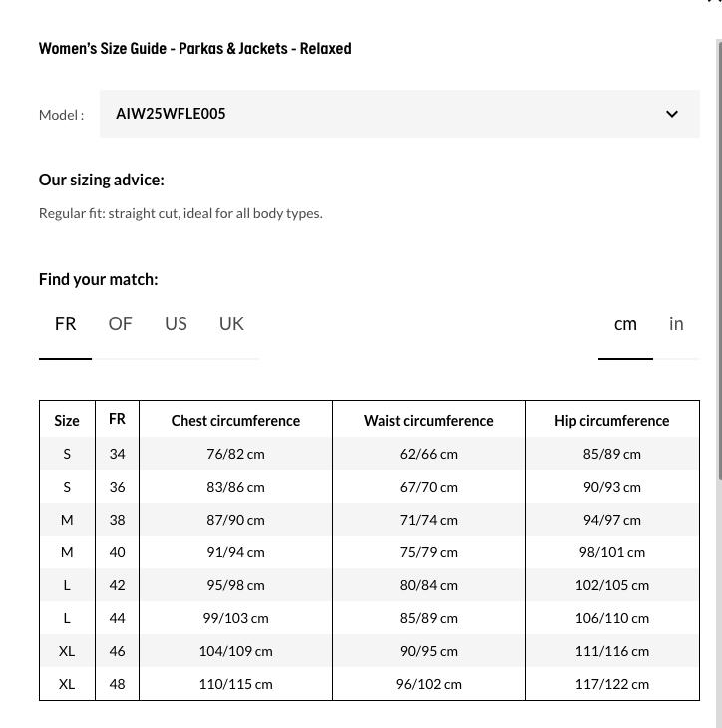Open the Model dropdown showing AIW25WFLE005
Screen dimensions: 722x728
(399, 114)
